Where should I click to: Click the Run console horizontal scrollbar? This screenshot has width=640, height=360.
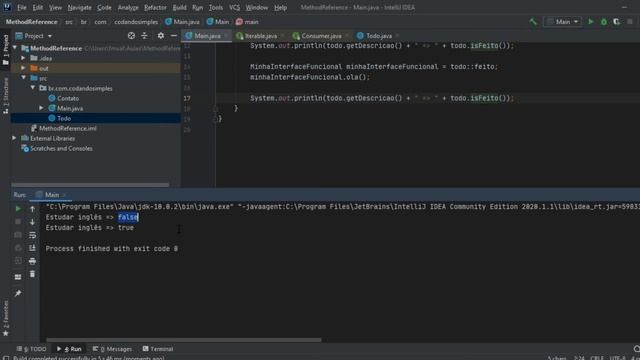pyautogui.click(x=184, y=340)
